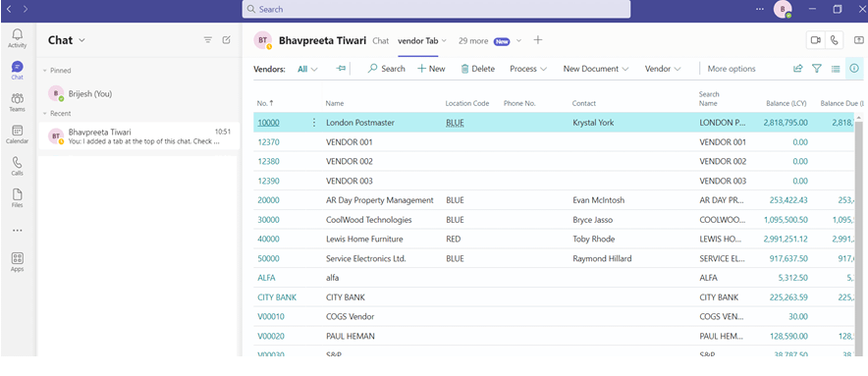868x376 pixels.
Task: Click the Balance (LCY) column header
Action: [787, 103]
